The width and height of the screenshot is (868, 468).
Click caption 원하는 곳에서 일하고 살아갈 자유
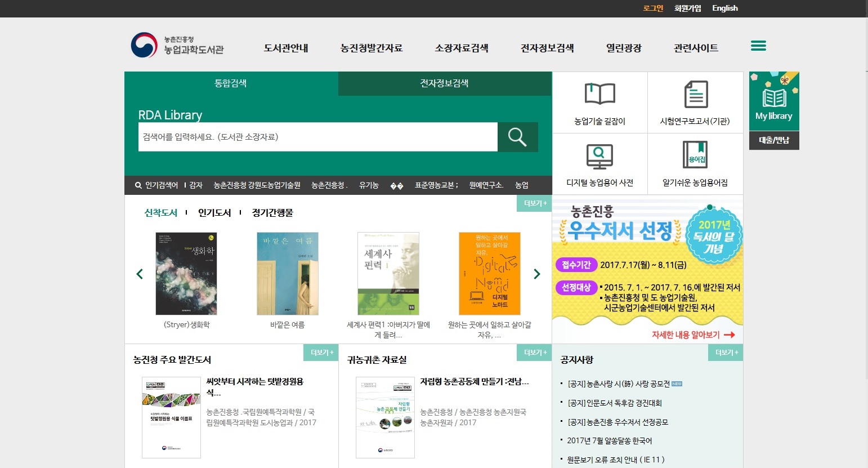(x=490, y=330)
